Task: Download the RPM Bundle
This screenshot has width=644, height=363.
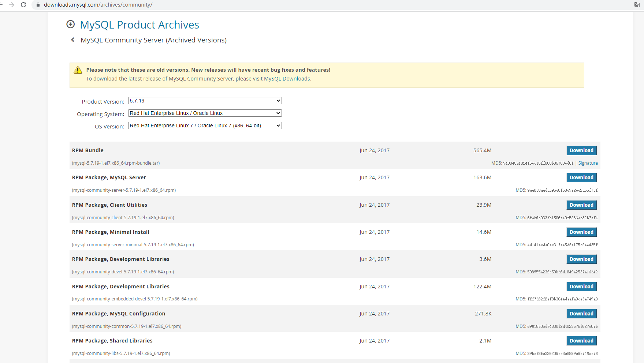Action: [581, 150]
